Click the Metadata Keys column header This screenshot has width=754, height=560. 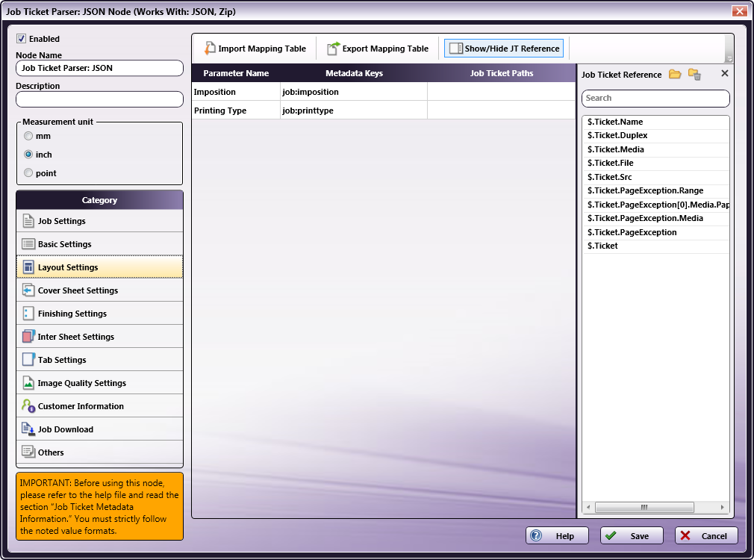coord(354,73)
